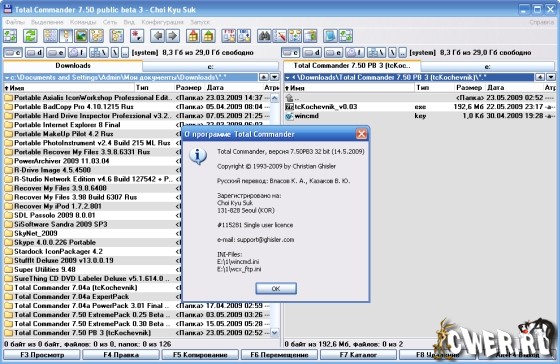Open left panel directory history dropdown arrow
The height and width of the screenshot is (364, 560).
click(x=274, y=77)
